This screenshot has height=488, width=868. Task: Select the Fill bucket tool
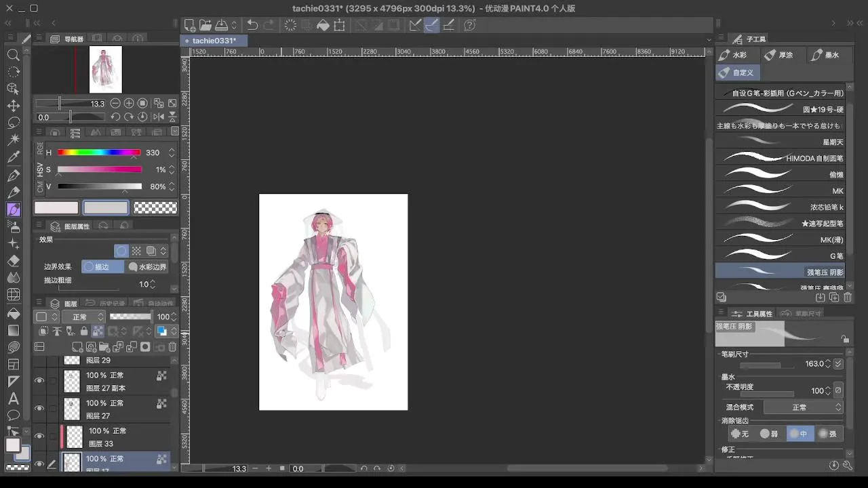click(13, 313)
